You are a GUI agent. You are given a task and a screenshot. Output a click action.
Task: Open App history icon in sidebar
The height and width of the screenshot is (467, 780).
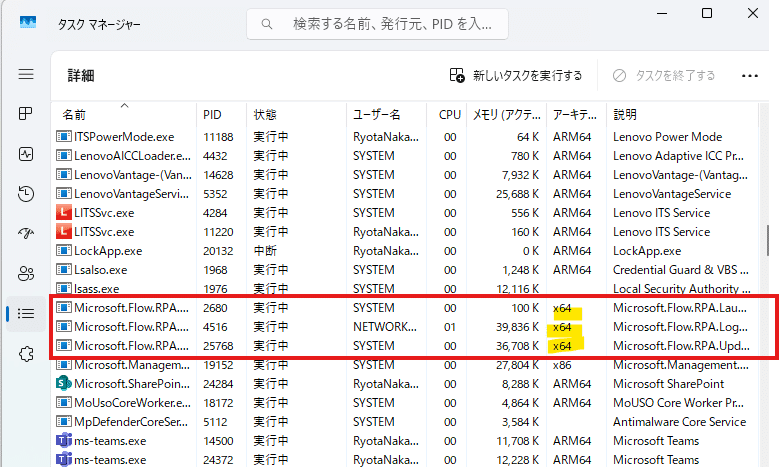click(26, 193)
